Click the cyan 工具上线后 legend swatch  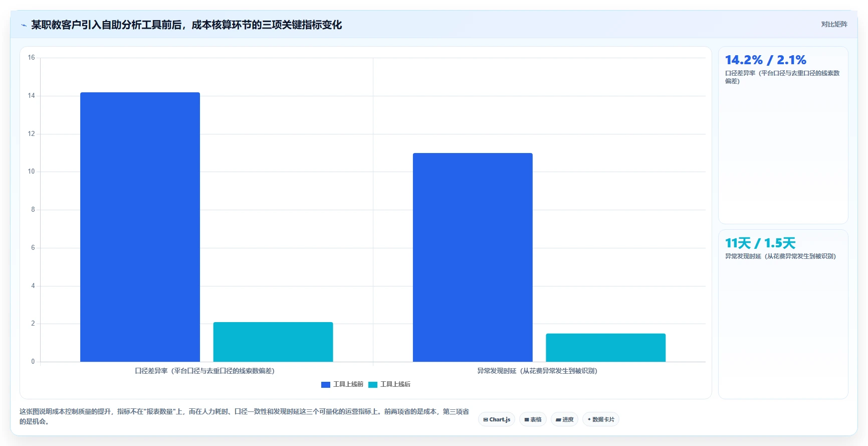coord(373,385)
